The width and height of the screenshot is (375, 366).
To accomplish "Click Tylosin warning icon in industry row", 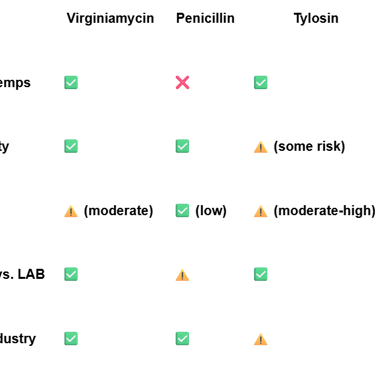I will 261,339.
